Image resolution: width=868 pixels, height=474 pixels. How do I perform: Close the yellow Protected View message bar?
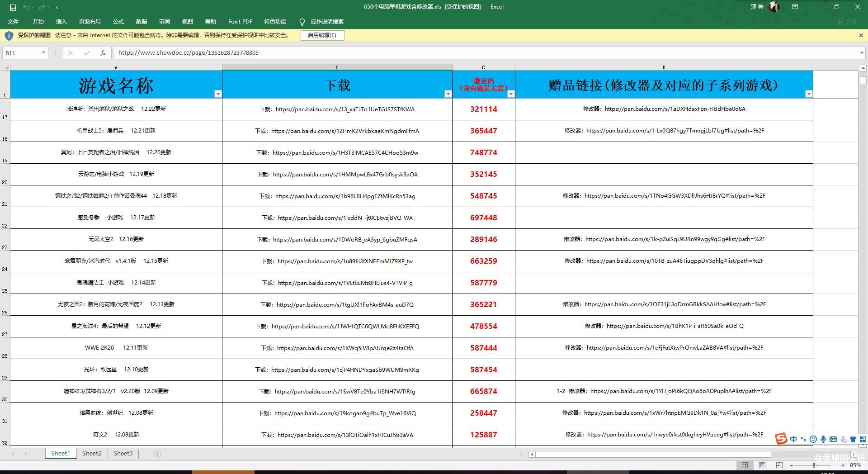[x=861, y=35]
